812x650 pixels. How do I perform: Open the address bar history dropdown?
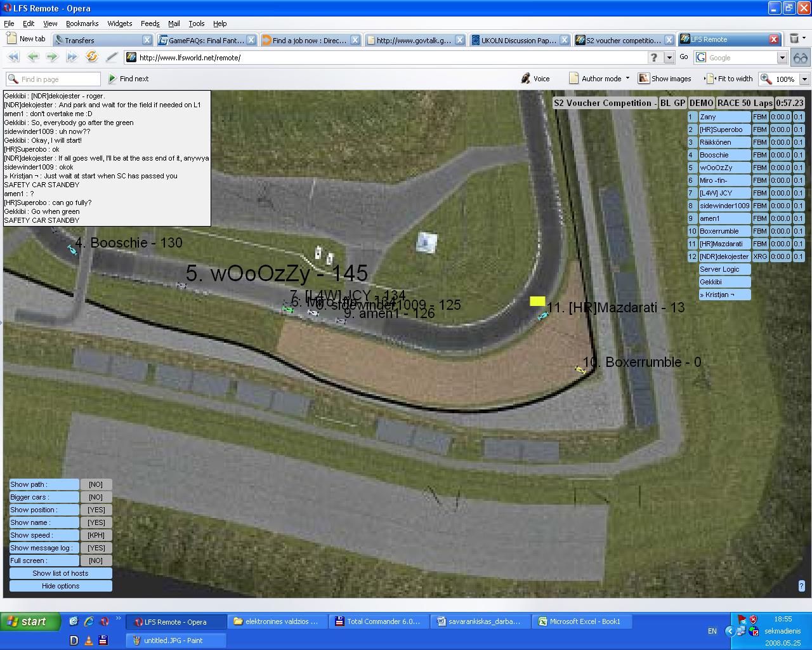669,58
